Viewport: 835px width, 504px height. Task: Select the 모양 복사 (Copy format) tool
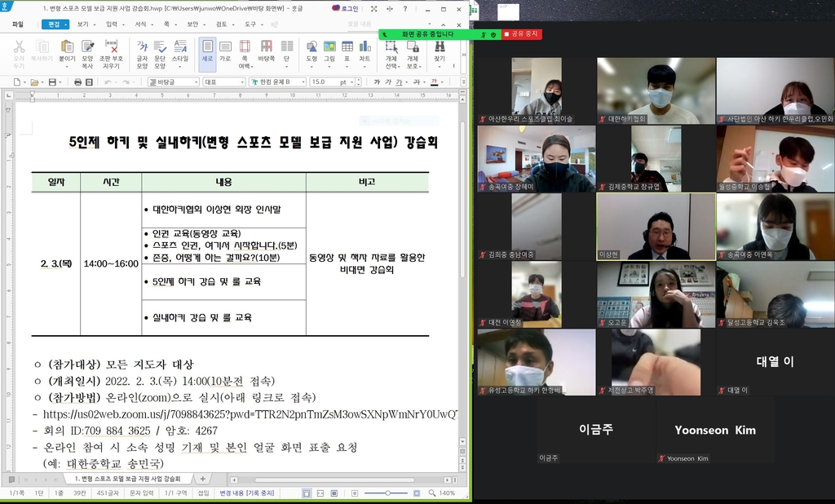click(x=87, y=51)
